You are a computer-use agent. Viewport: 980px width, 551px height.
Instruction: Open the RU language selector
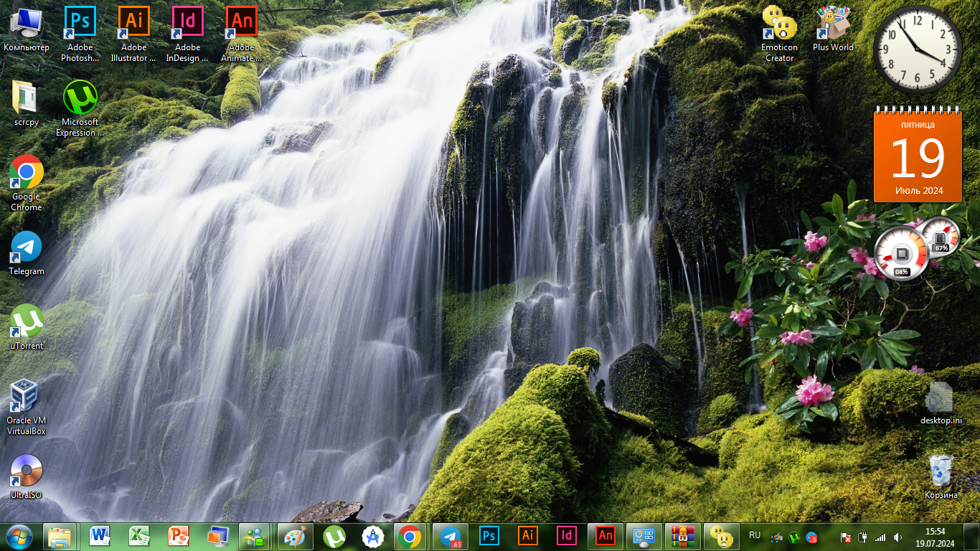pos(755,535)
